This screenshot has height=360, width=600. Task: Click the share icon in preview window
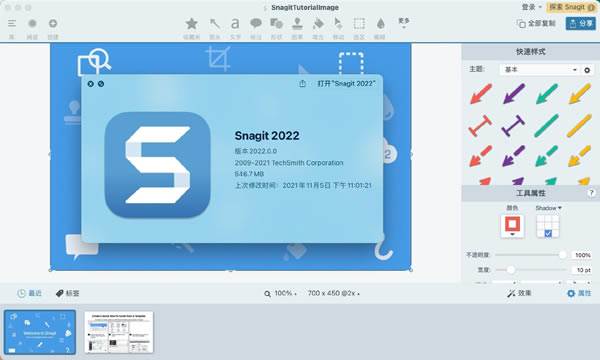302,83
